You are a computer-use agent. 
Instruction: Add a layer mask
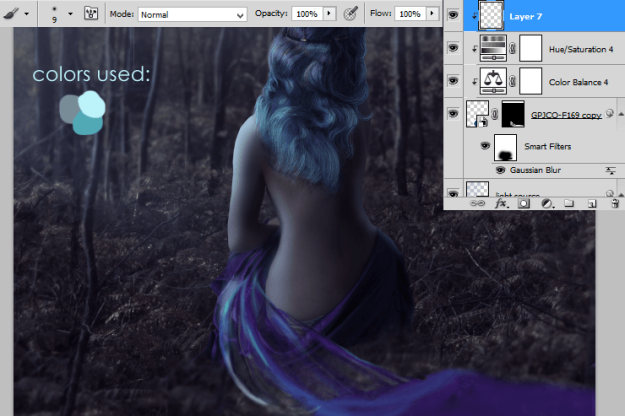(524, 204)
